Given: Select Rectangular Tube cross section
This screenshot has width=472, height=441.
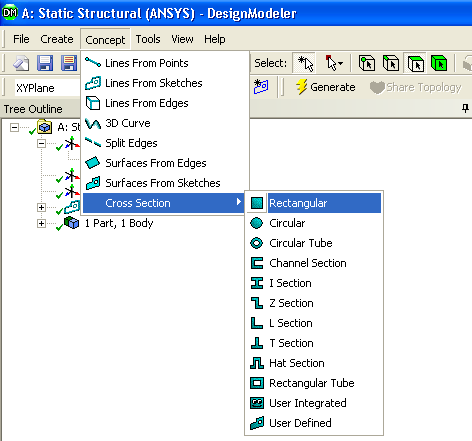Looking at the screenshot, I should pos(314,383).
